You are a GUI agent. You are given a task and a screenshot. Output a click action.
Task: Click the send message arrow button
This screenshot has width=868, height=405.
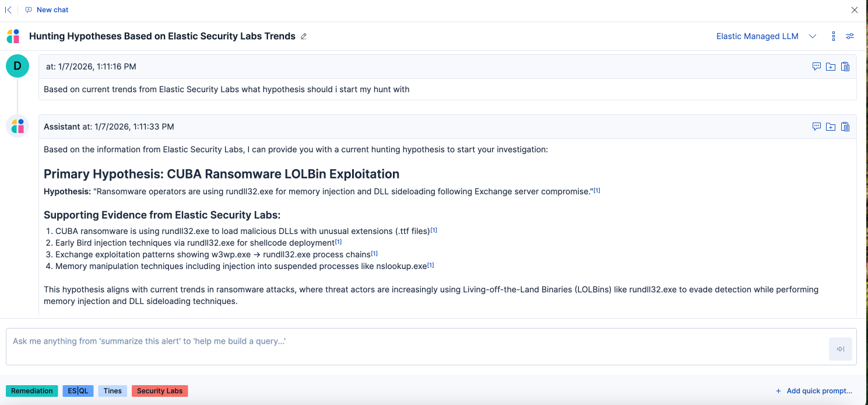click(841, 349)
